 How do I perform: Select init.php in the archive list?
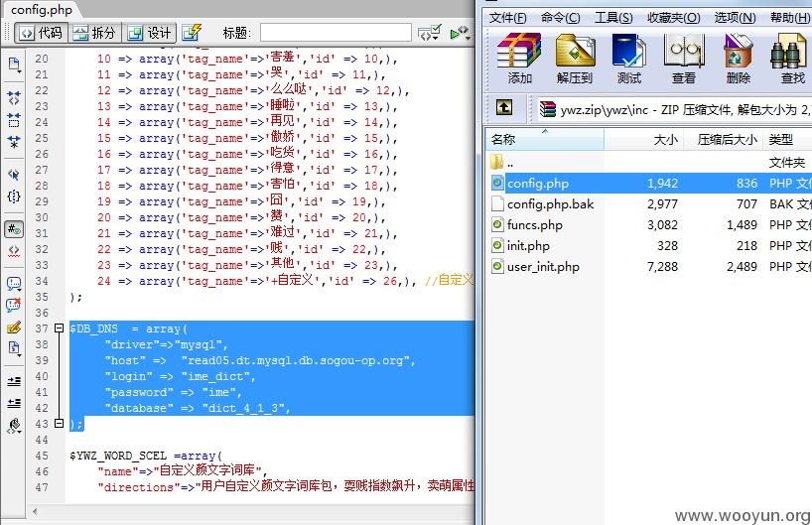coord(650,245)
